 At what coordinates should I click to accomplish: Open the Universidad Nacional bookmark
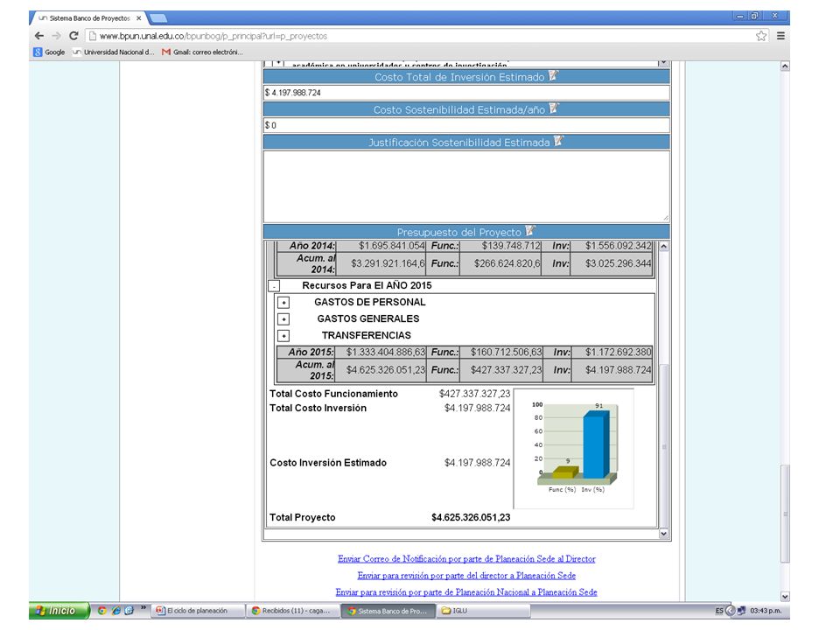[114, 52]
